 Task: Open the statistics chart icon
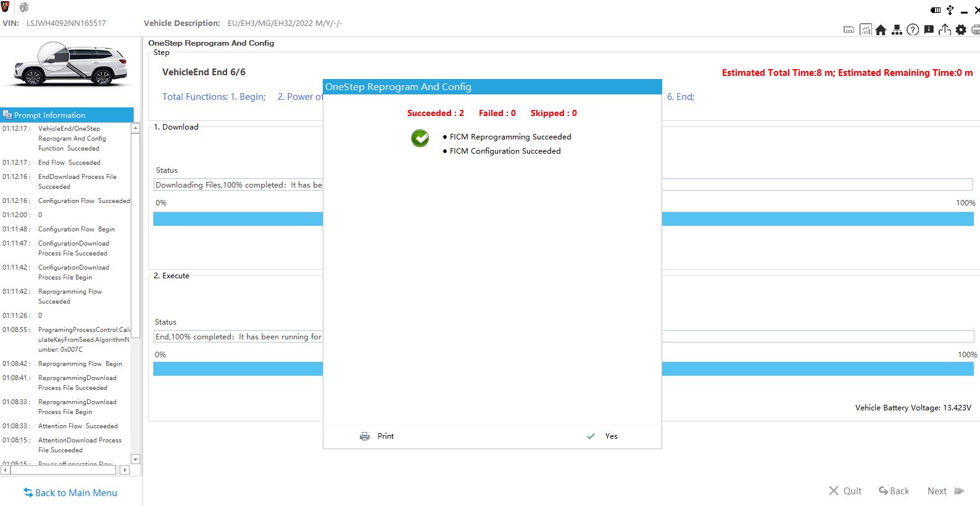865,30
